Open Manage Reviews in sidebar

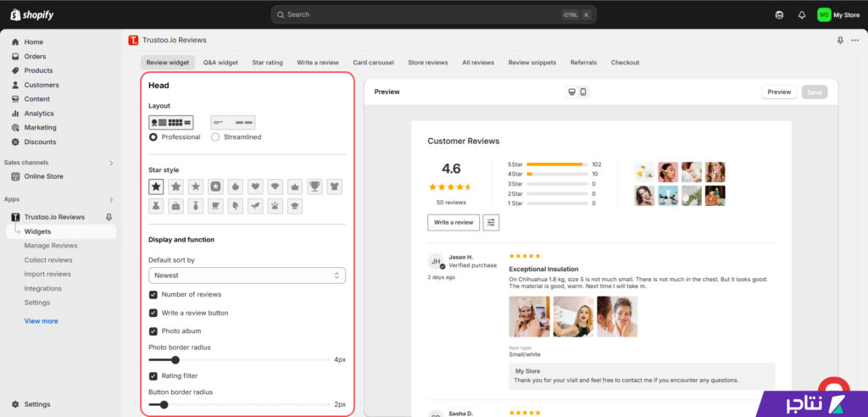(51, 246)
